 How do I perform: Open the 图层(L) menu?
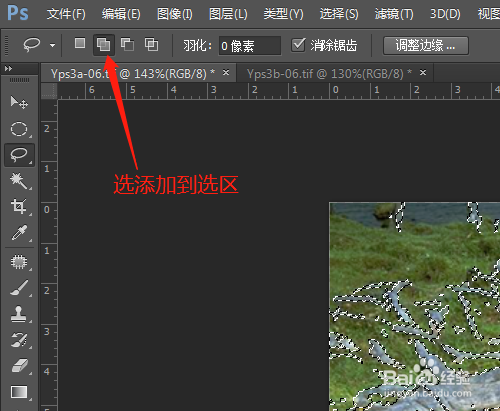(x=228, y=14)
